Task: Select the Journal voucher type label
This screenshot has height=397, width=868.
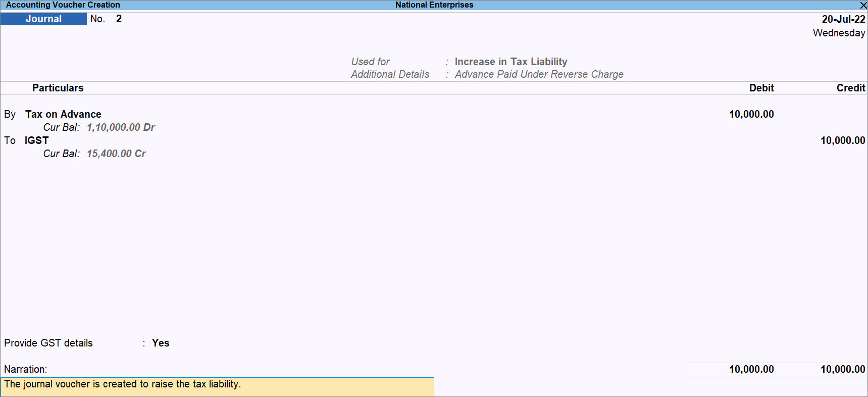Action: (x=44, y=19)
